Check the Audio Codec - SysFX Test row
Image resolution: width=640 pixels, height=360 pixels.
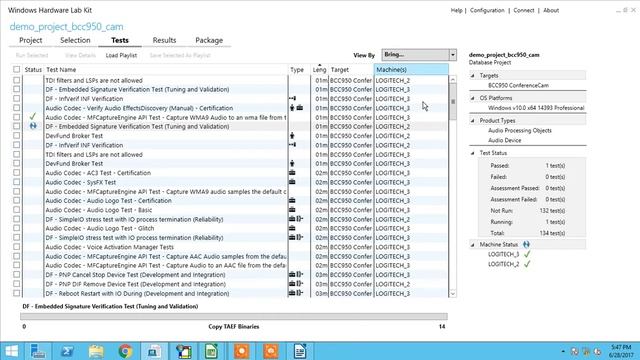tap(16, 182)
